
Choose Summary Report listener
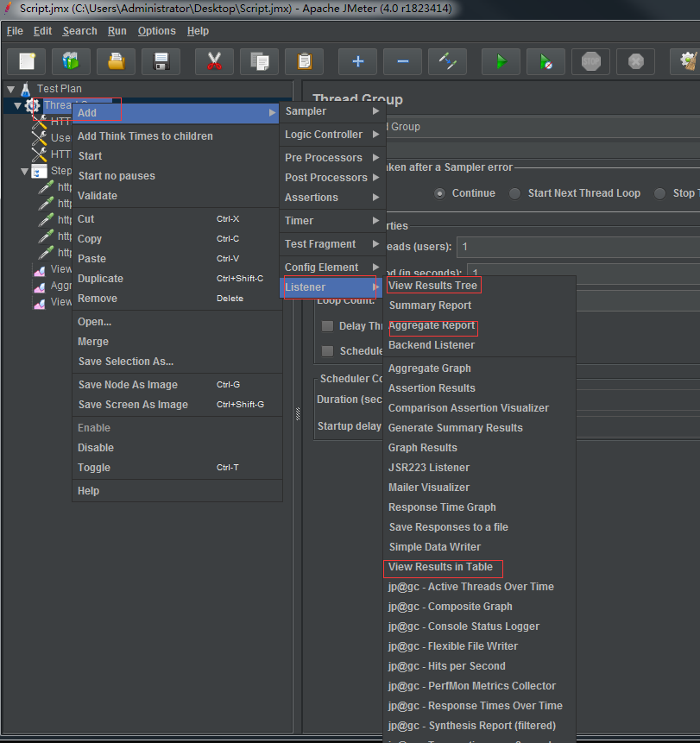tap(480, 305)
